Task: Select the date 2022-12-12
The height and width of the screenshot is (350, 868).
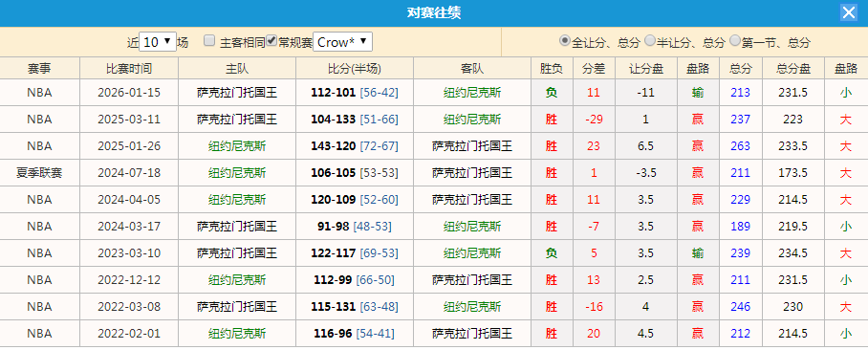Action: [129, 280]
